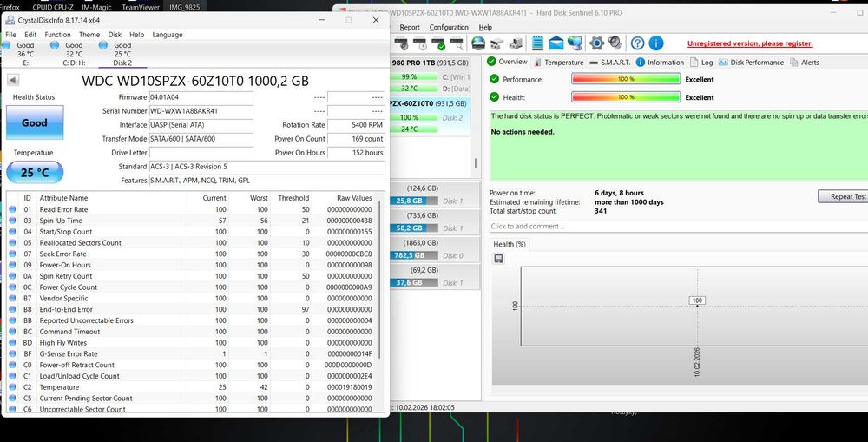The image size is (868, 442).
Task: Open the blue notepad report icon
Action: click(x=537, y=43)
